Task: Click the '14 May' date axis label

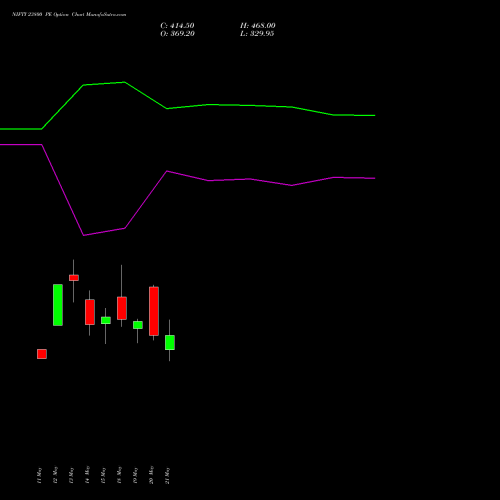Action: pos(87,475)
